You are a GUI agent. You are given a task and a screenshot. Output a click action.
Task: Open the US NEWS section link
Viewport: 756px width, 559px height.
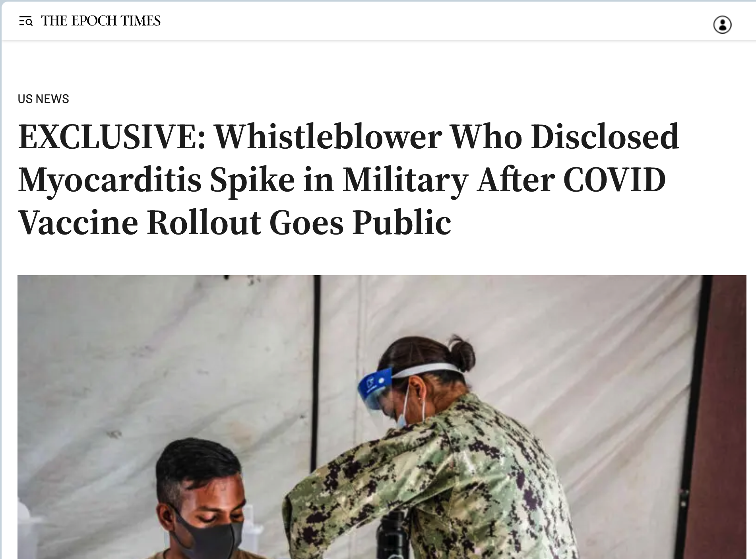pos(43,99)
